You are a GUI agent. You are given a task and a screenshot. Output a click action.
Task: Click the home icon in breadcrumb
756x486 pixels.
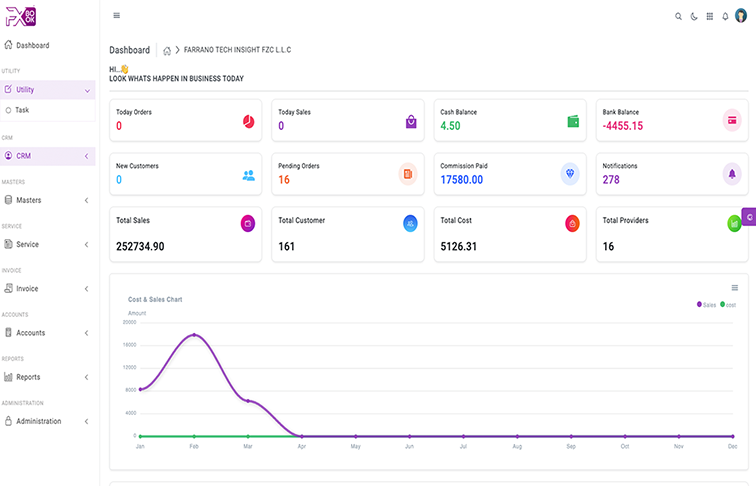click(167, 50)
